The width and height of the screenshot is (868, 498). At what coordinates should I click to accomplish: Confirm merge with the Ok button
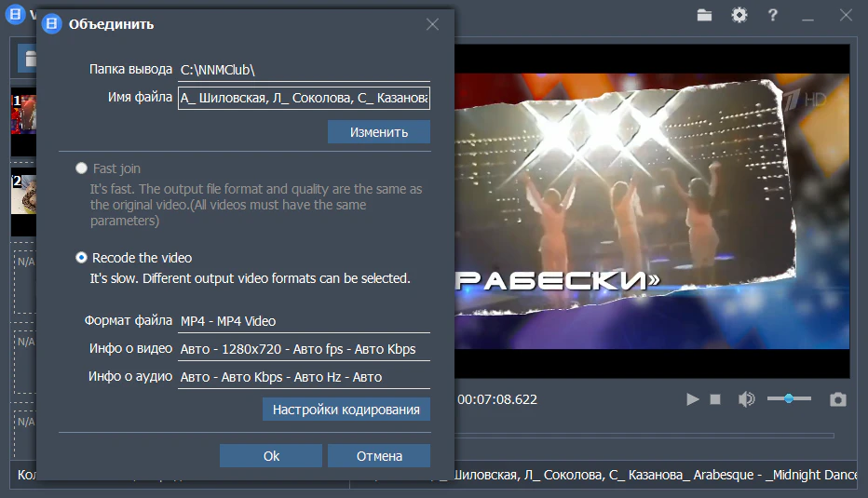(271, 456)
